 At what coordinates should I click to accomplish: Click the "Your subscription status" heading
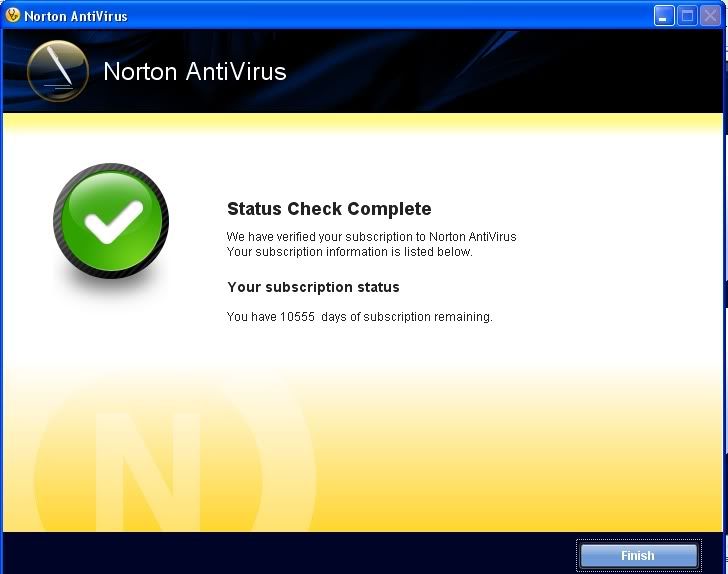313,287
